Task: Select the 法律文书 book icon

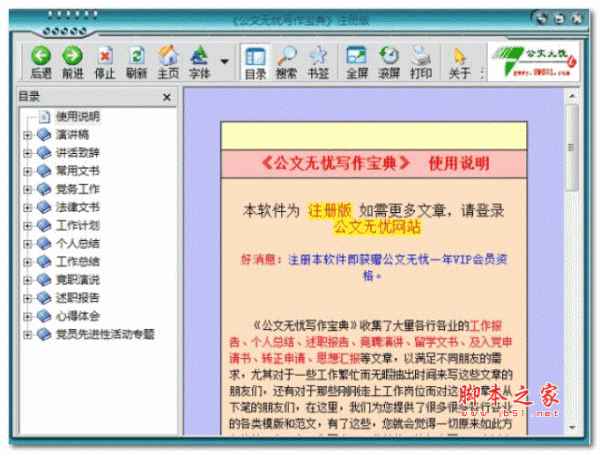Action: [44, 207]
